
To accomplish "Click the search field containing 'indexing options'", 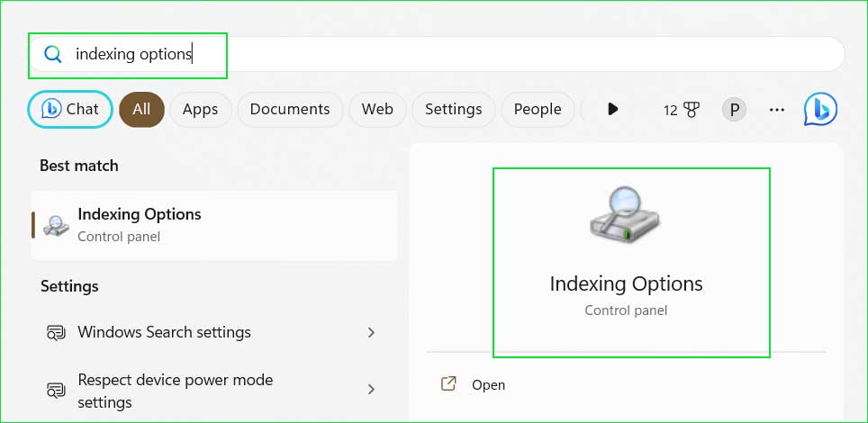I will pos(436,54).
